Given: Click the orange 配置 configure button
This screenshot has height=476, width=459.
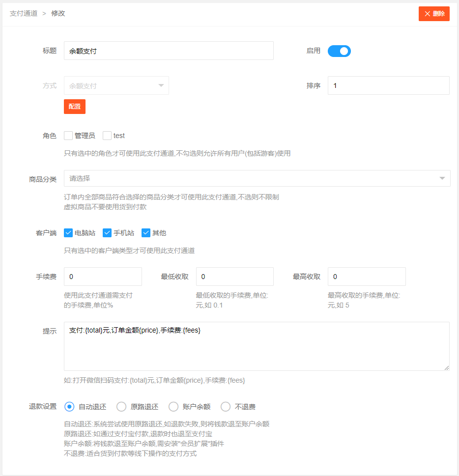Looking at the screenshot, I should pyautogui.click(x=75, y=107).
